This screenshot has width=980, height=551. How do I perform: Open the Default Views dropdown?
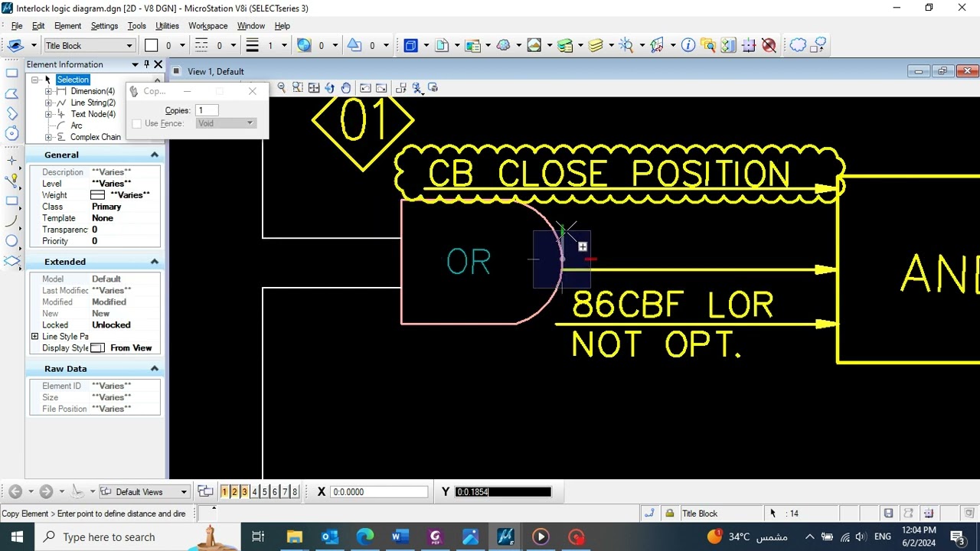click(x=145, y=492)
